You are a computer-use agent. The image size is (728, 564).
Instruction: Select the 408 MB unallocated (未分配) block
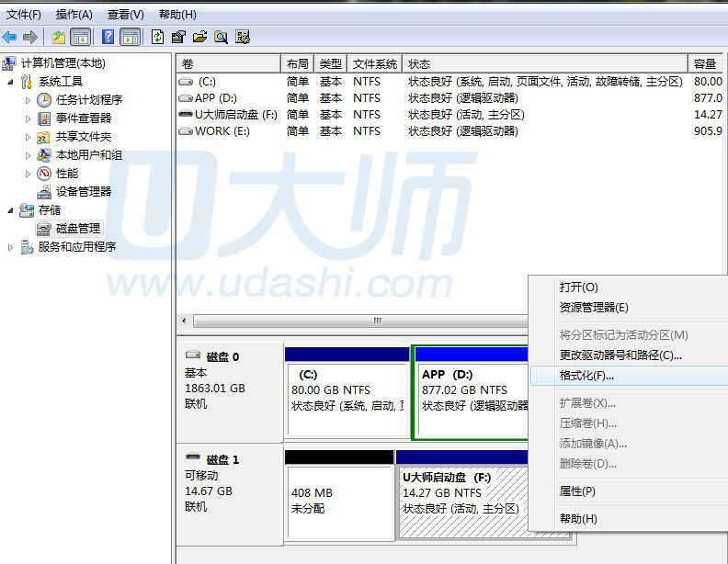339,495
